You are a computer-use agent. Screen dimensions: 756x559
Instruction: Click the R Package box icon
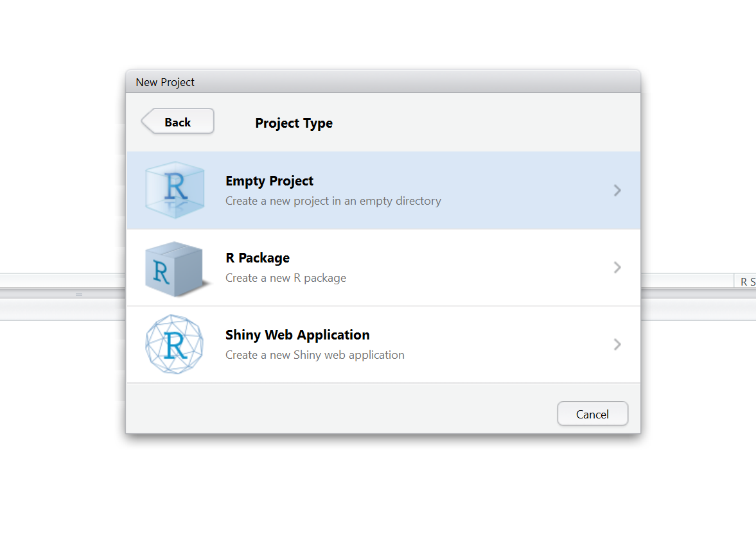point(176,268)
